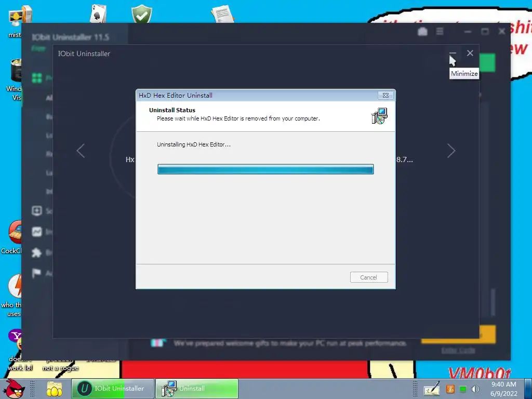532x399 pixels.
Task: Close the main IObit Uninstaller 11.5 window
Action: point(502,32)
